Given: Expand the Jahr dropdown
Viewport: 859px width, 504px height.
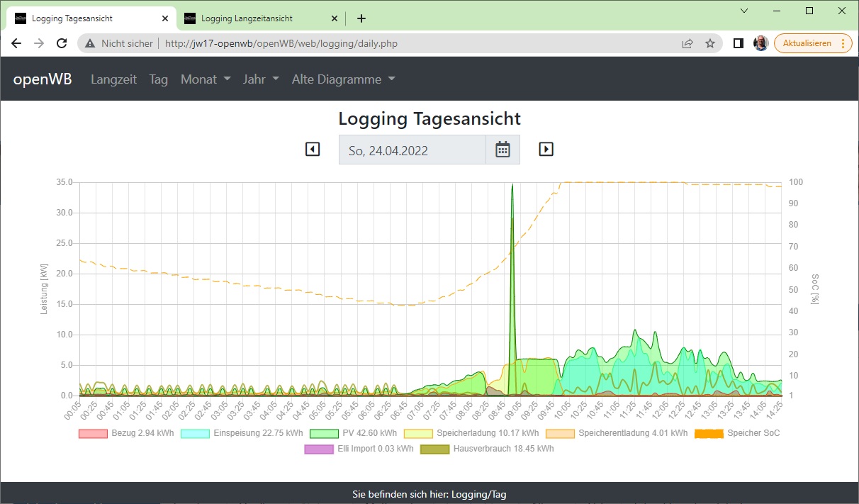Looking at the screenshot, I should (x=261, y=79).
